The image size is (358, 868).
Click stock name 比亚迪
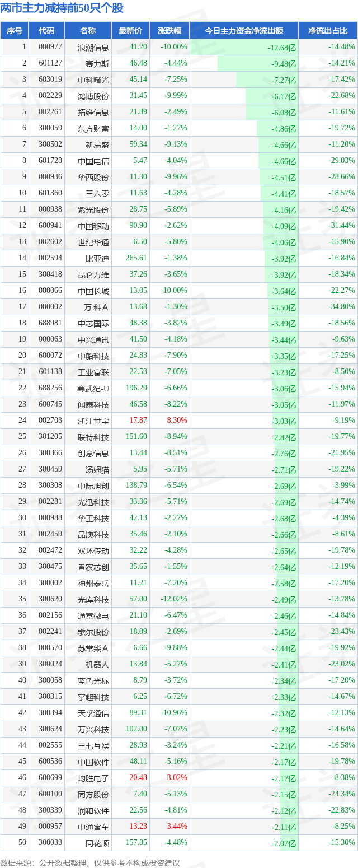click(97, 258)
